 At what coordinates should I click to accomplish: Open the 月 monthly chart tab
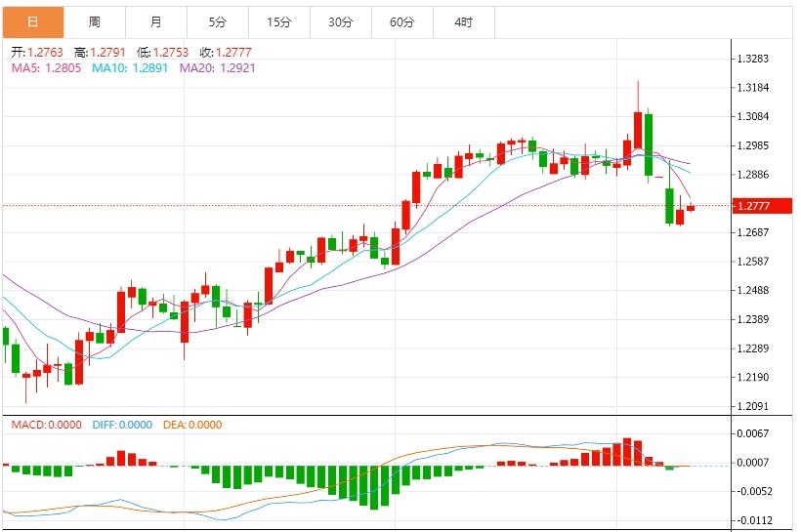coord(156,21)
